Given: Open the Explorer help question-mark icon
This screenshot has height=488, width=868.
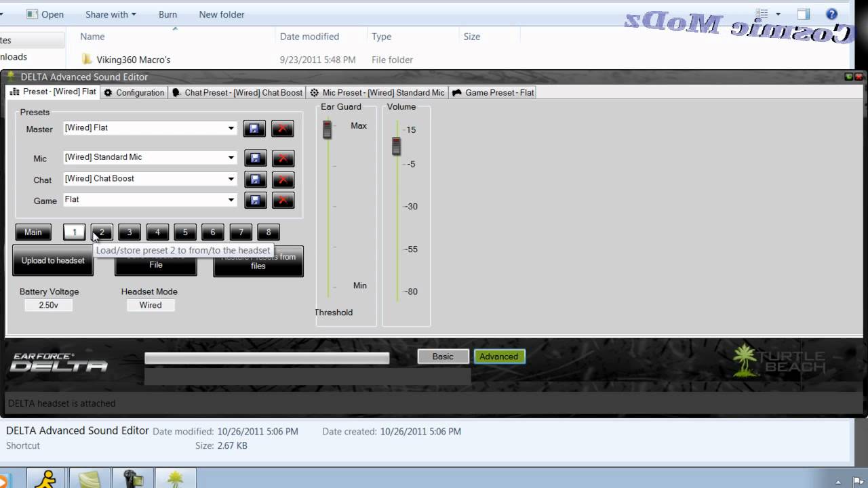Looking at the screenshot, I should [x=831, y=14].
